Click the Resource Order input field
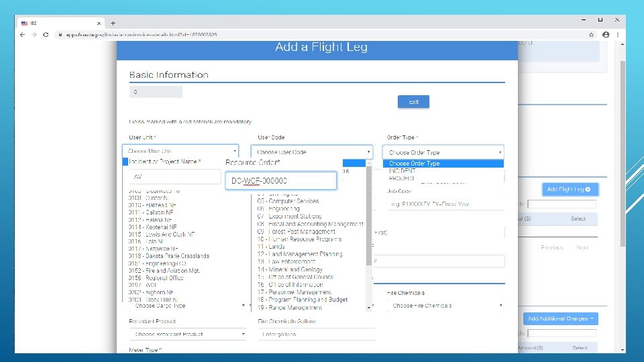The height and width of the screenshot is (362, 644). pyautogui.click(x=281, y=180)
